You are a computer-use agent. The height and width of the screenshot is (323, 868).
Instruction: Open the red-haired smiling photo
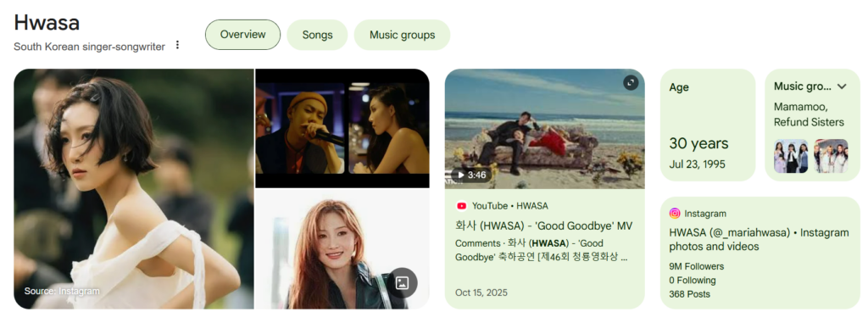point(342,249)
